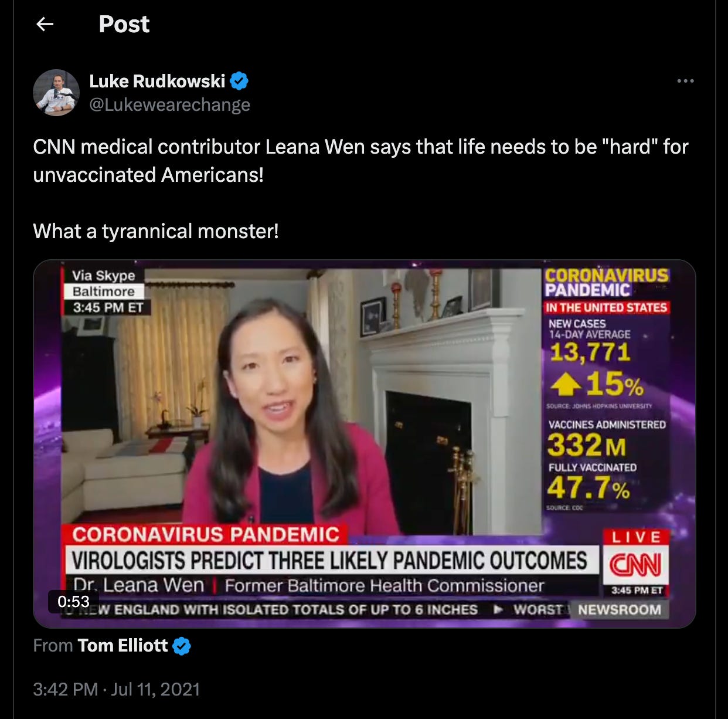Play the Leana Wen CNN video

click(x=364, y=444)
